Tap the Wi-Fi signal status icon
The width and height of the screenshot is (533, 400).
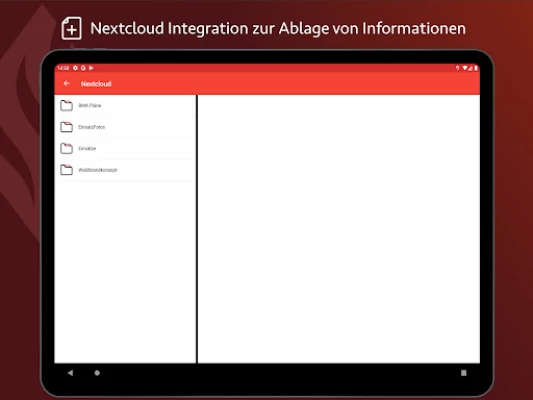click(465, 68)
